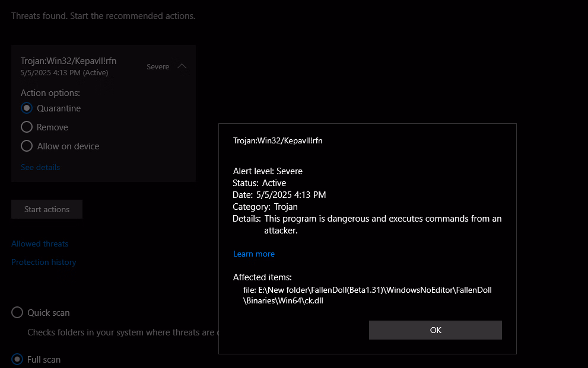Image resolution: width=588 pixels, height=368 pixels.
Task: Open the Protection history link
Action: coord(43,262)
